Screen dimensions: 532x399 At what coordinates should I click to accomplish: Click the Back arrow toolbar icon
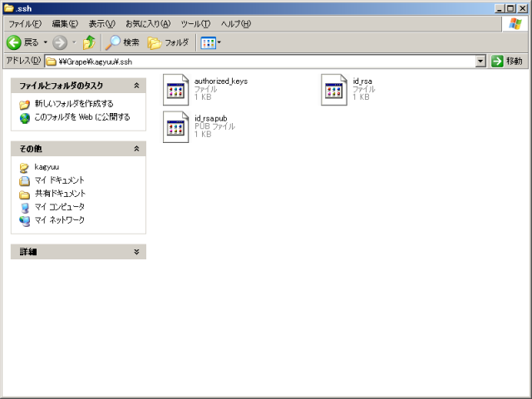click(14, 42)
